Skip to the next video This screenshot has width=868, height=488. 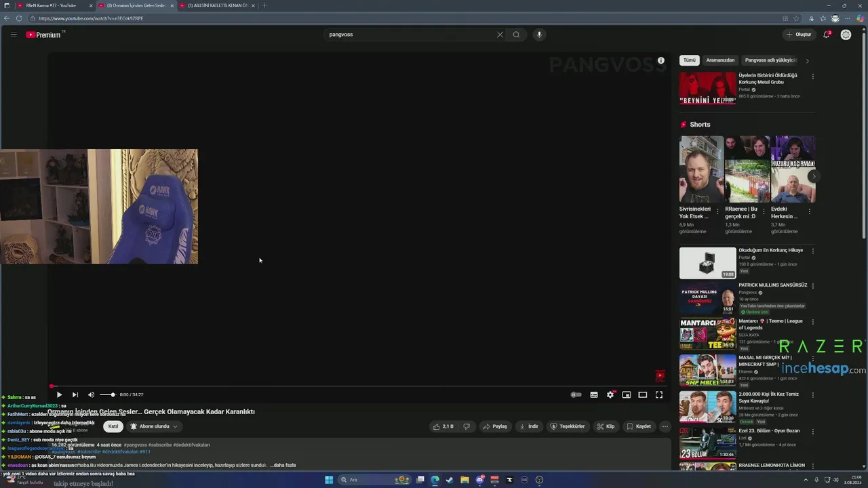75,394
